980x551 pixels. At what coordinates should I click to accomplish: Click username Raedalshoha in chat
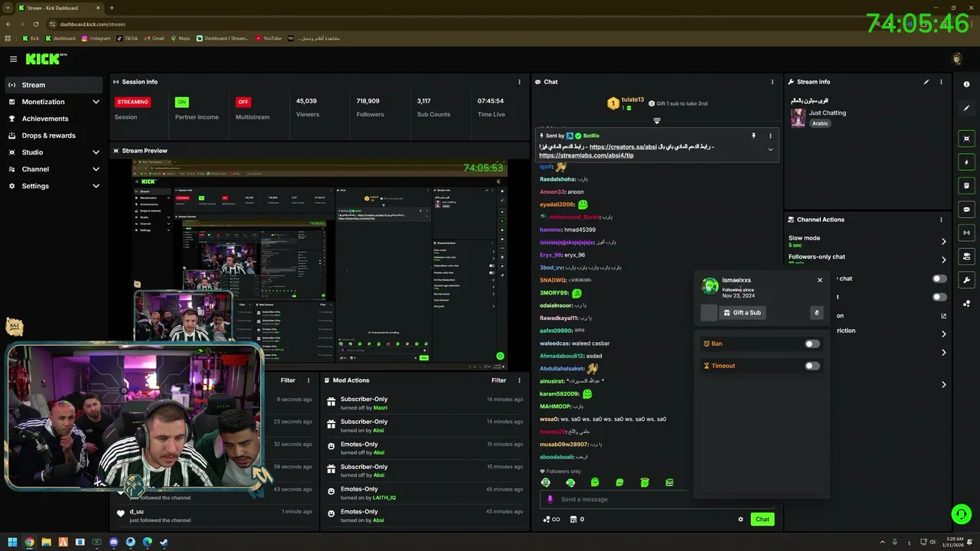[557, 179]
